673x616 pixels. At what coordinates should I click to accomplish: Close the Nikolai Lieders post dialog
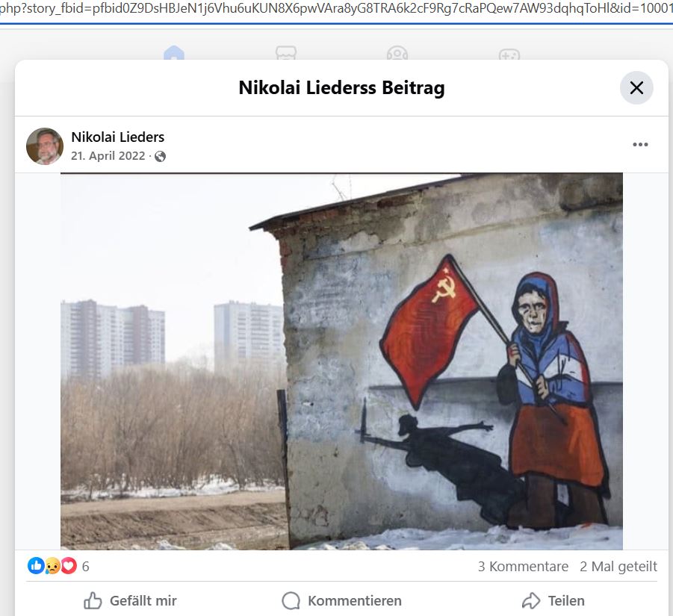tap(636, 87)
